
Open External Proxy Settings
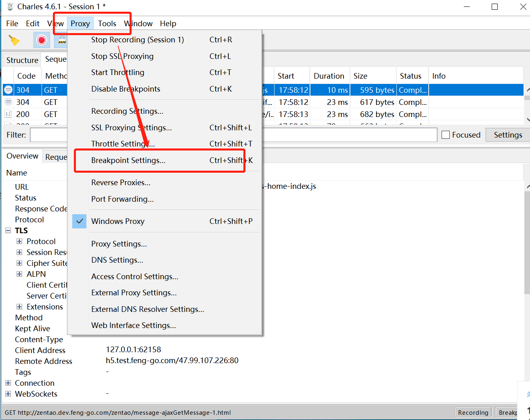[164, 293]
